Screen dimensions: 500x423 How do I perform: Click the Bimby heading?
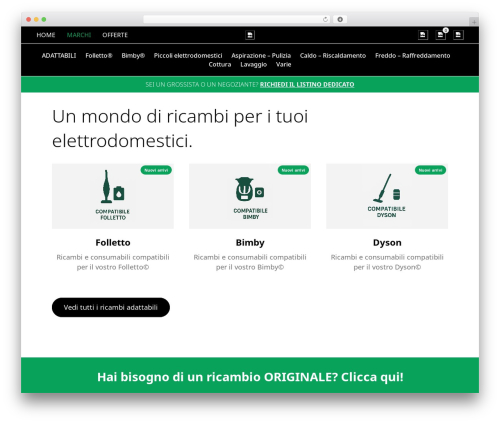pos(250,243)
